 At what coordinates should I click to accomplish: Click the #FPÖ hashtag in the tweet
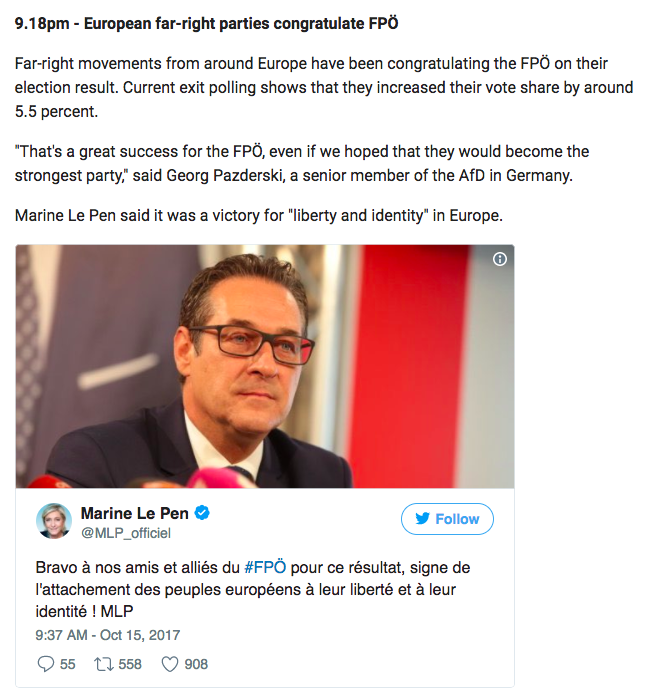[x=265, y=567]
